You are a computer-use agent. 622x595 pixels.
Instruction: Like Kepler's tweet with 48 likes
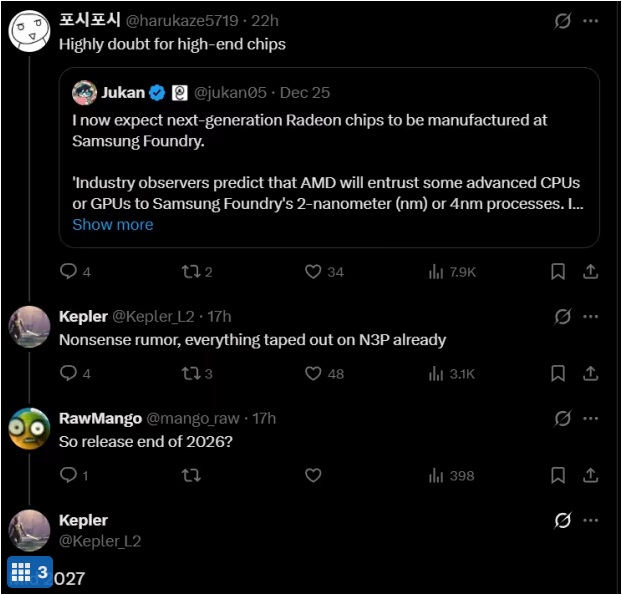tap(313, 373)
